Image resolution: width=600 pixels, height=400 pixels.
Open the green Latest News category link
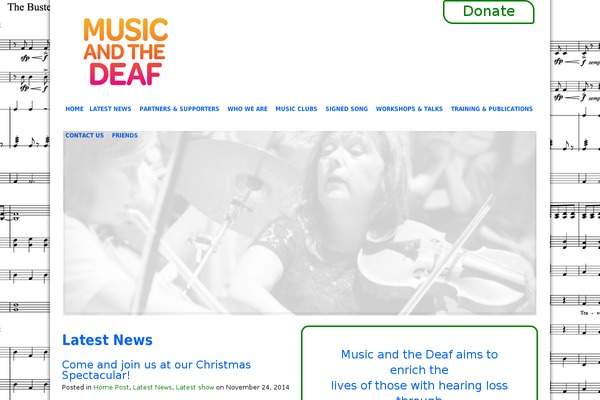tap(152, 387)
